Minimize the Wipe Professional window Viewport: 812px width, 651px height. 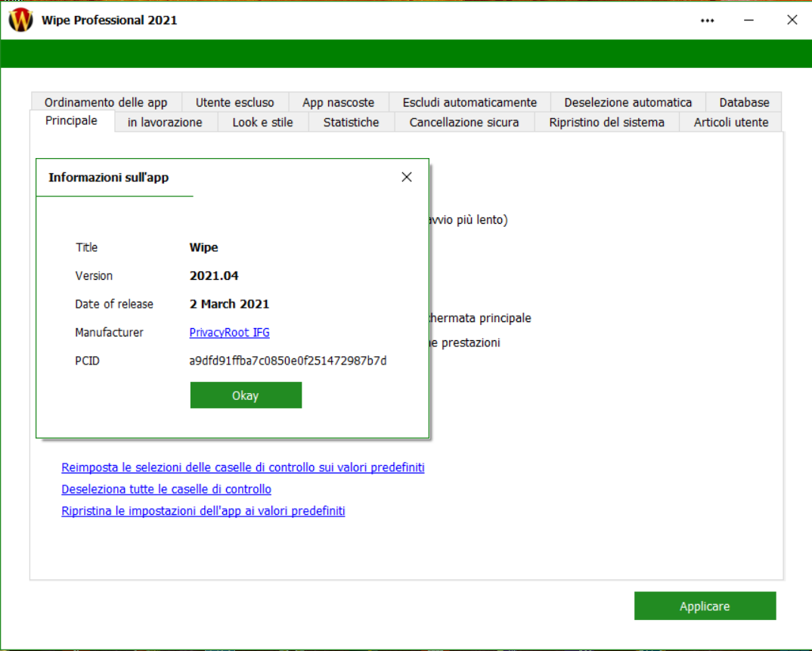coord(748,20)
